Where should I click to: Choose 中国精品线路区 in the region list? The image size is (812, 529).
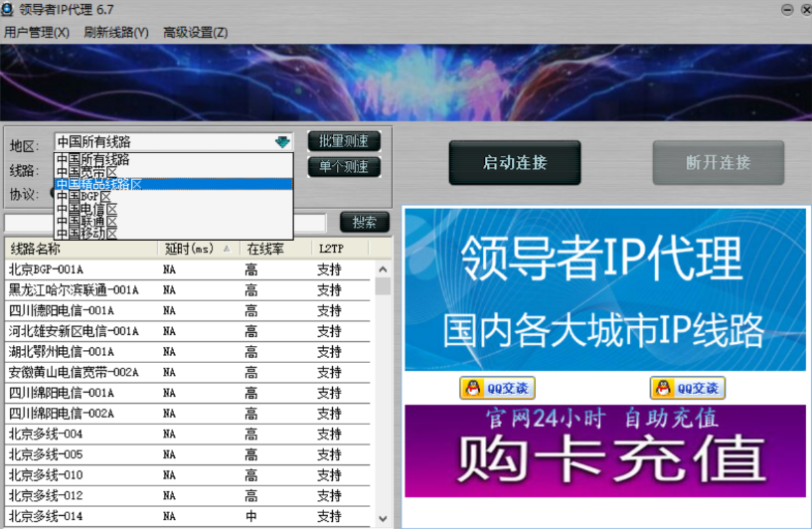click(99, 184)
